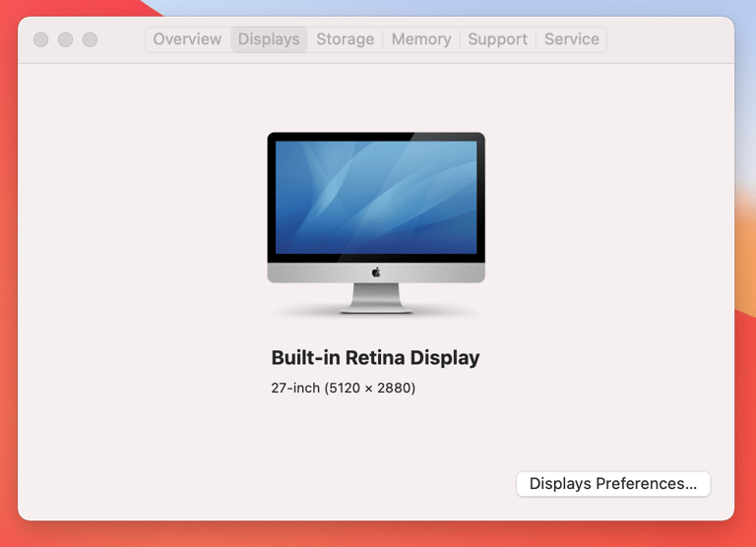756x547 pixels.
Task: Click the iMac display image
Action: (376, 223)
